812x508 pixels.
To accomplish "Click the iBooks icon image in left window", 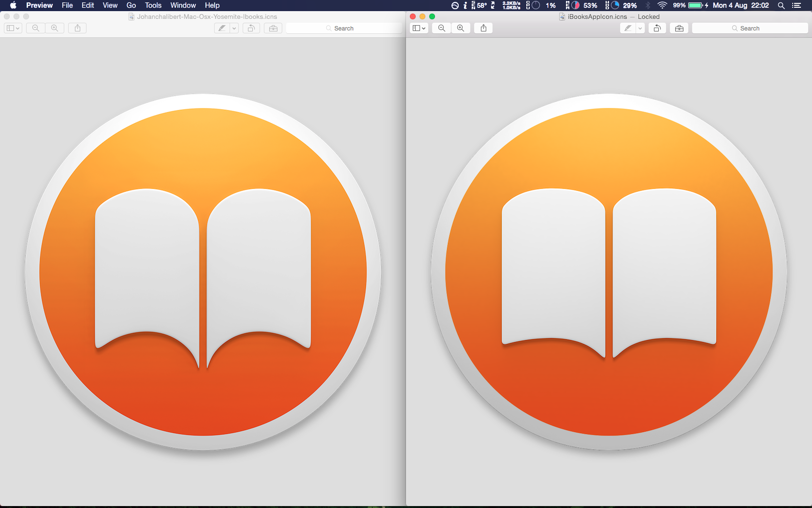I will [203, 272].
